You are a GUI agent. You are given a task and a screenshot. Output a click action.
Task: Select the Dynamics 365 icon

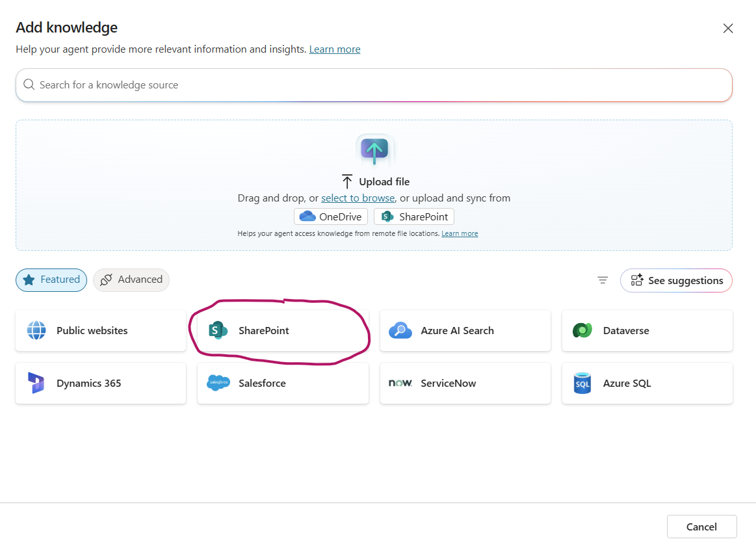click(x=36, y=383)
